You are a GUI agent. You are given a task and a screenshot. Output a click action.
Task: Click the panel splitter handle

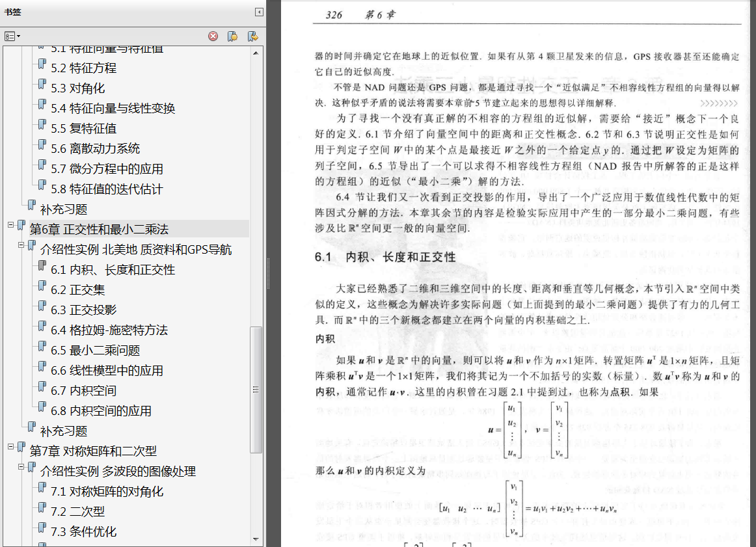[269, 273]
